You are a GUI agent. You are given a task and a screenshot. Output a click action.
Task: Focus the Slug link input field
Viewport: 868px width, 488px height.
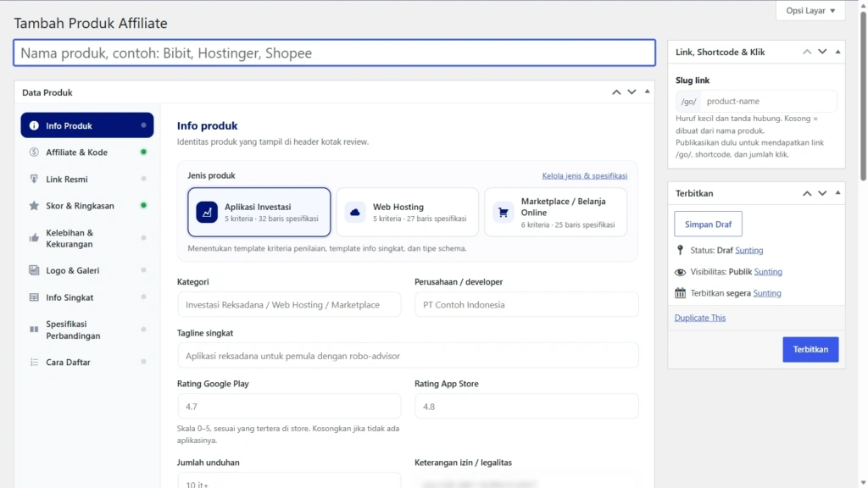tap(768, 102)
